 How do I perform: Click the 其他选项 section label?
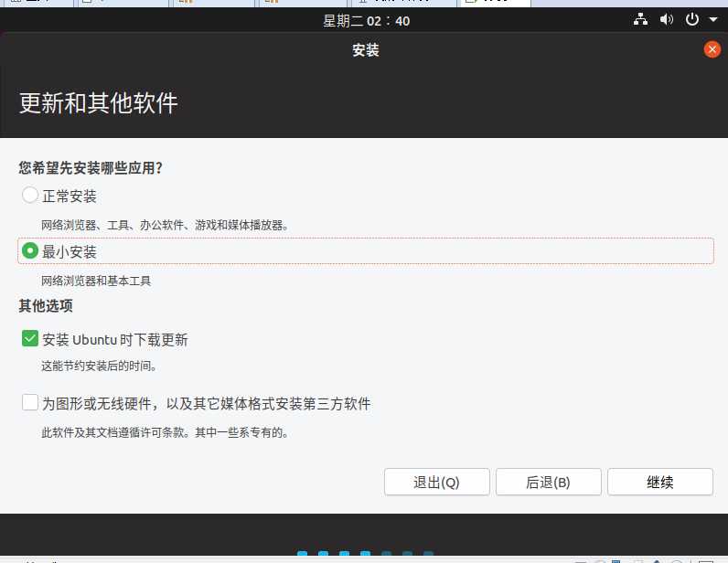(46, 306)
